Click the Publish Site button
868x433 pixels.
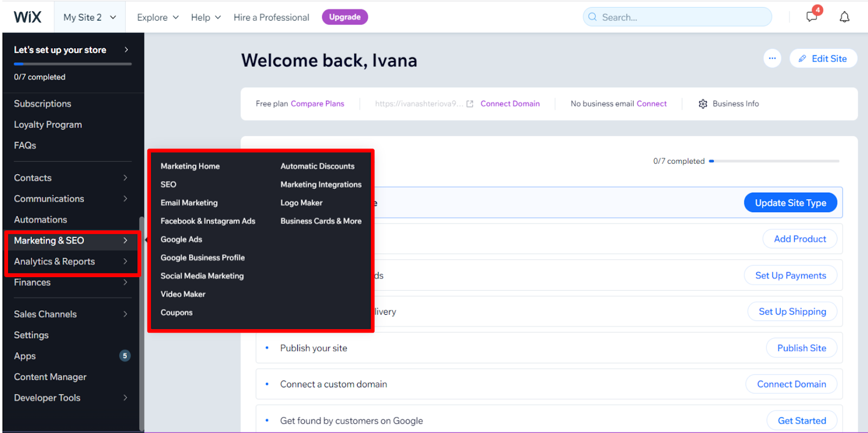801,348
